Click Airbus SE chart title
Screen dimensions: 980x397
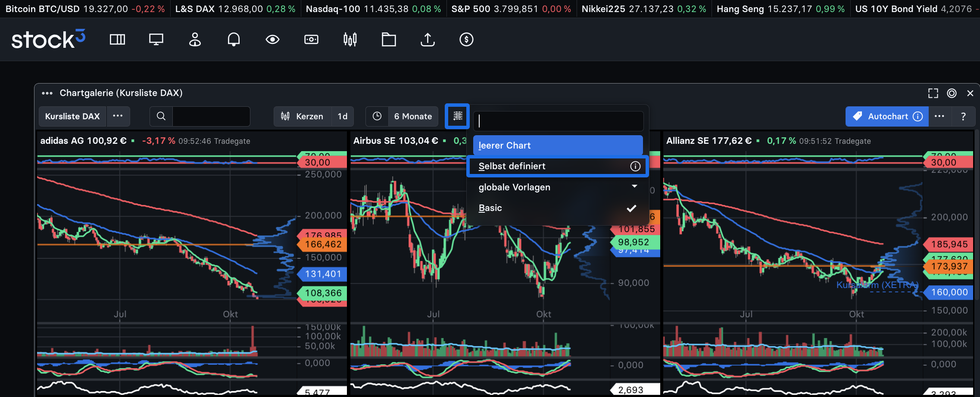[395, 141]
